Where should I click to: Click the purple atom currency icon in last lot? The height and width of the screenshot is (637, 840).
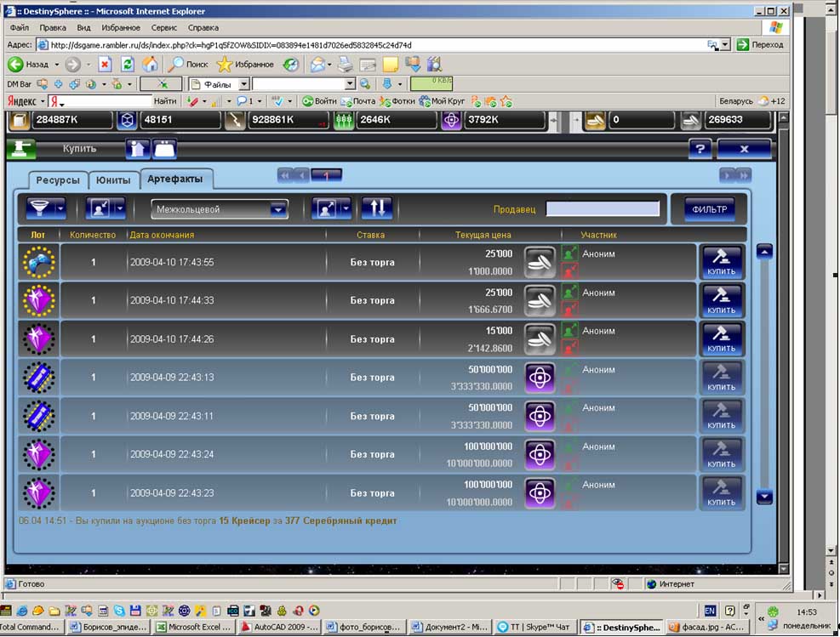tap(540, 493)
